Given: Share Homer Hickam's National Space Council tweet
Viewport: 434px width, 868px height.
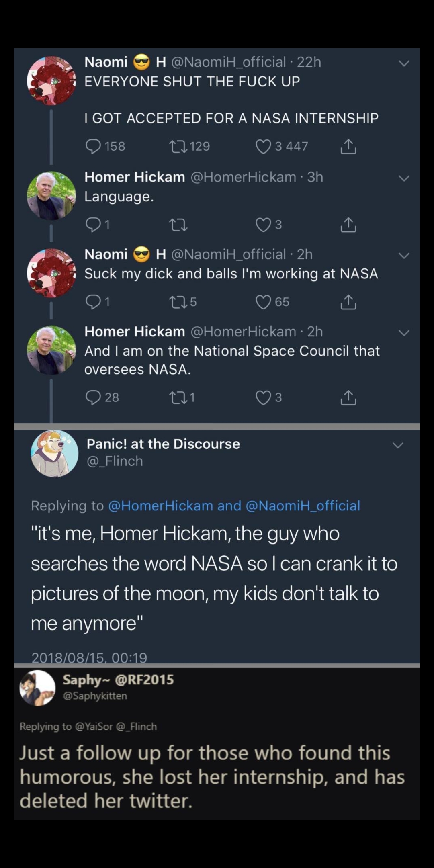Looking at the screenshot, I should [348, 398].
